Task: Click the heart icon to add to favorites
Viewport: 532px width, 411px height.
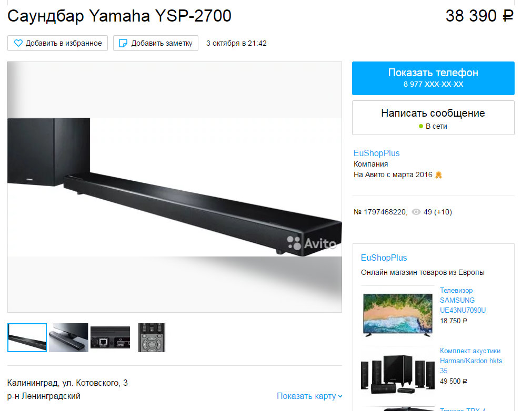Action: pyautogui.click(x=18, y=43)
